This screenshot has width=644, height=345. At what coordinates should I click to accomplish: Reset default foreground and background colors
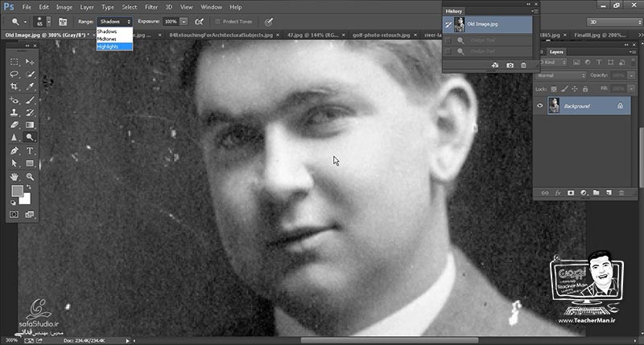13,202
